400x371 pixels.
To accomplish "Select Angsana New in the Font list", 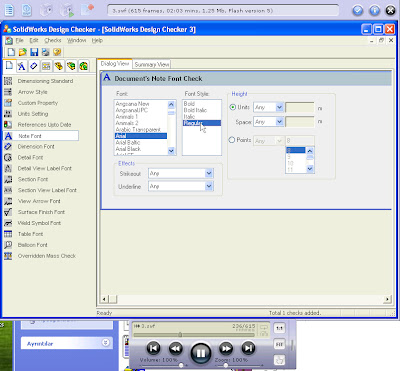I will pyautogui.click(x=132, y=104).
